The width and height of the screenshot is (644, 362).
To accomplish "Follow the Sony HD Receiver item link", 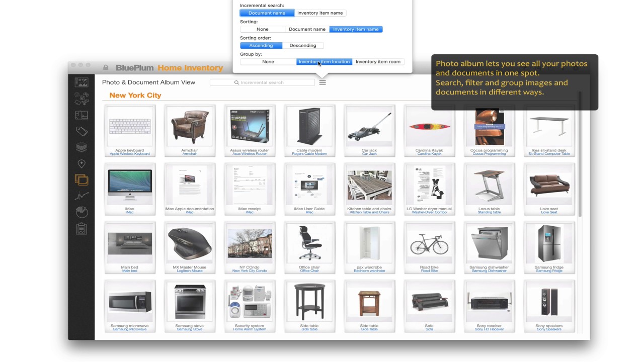I will click(x=489, y=329).
